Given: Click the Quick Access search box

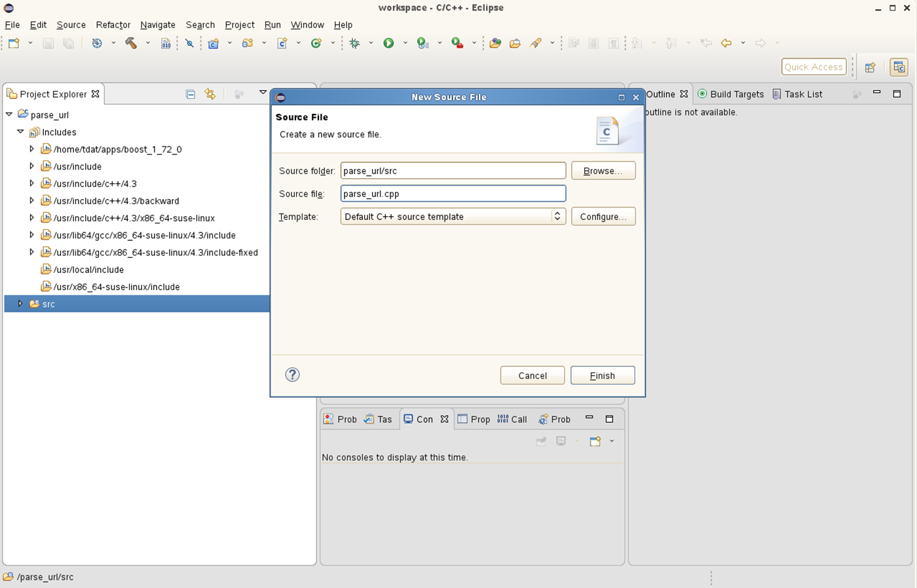Looking at the screenshot, I should pos(814,67).
